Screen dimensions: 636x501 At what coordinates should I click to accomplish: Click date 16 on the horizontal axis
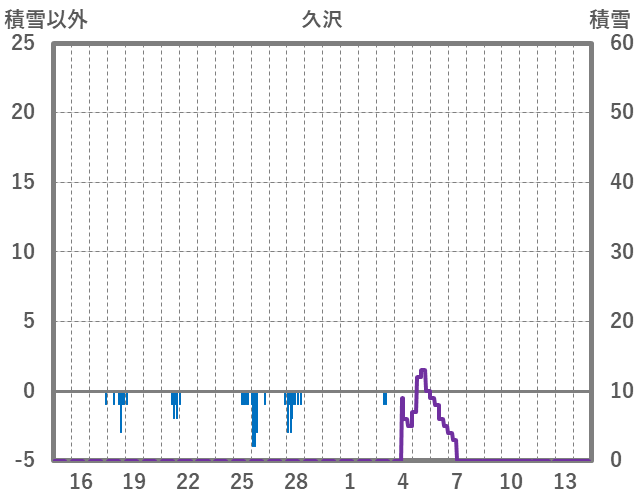[x=81, y=481]
